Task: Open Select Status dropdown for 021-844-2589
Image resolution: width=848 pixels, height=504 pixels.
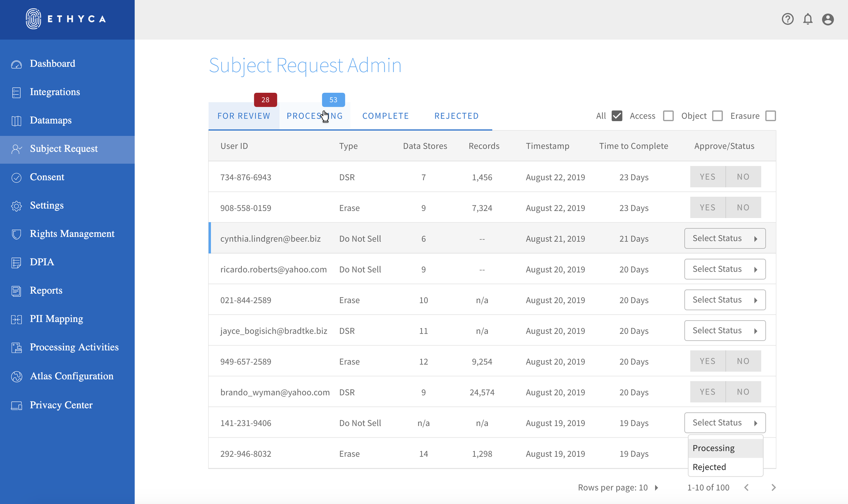Action: [725, 300]
